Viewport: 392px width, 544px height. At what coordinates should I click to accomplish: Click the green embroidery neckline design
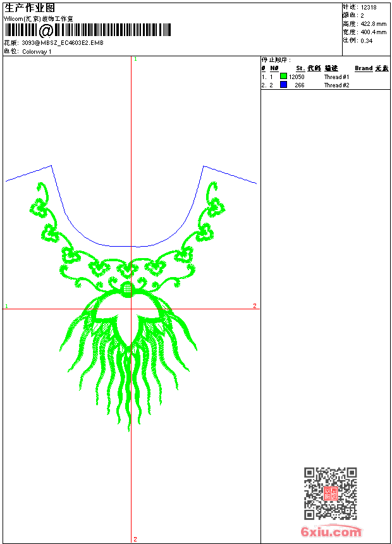click(x=128, y=306)
